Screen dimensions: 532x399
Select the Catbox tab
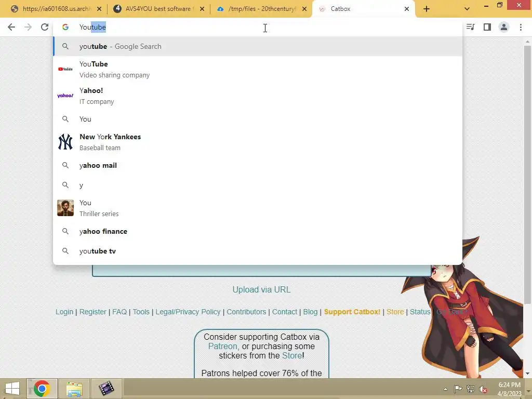click(x=363, y=9)
